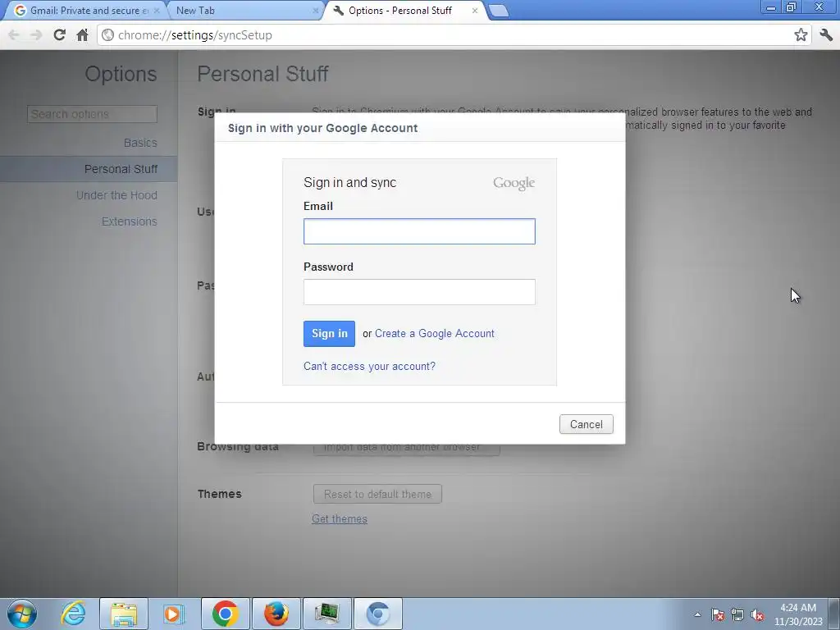Reload the page with the refresh icon

[59, 34]
